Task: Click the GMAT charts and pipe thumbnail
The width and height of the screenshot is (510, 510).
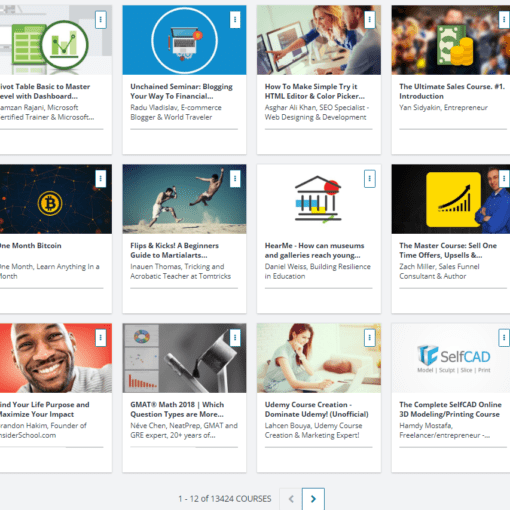Action: pos(184,358)
